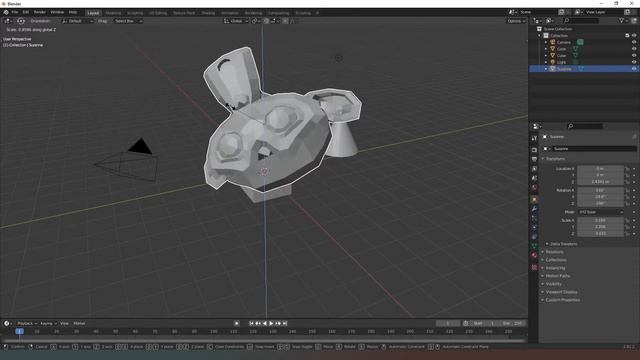Screen dimensions: 640x360
Task: Open the Modifiers wrench properties tab
Action: coord(534,209)
